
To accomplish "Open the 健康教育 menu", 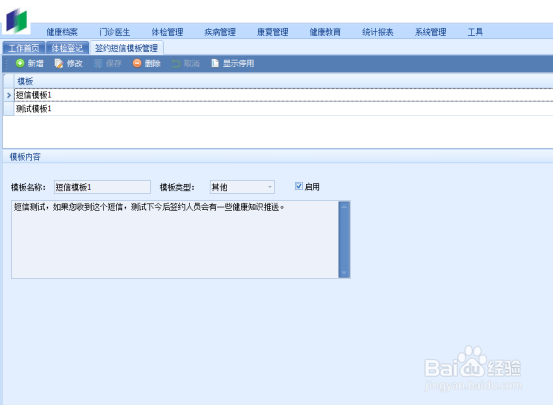I will pos(325,32).
